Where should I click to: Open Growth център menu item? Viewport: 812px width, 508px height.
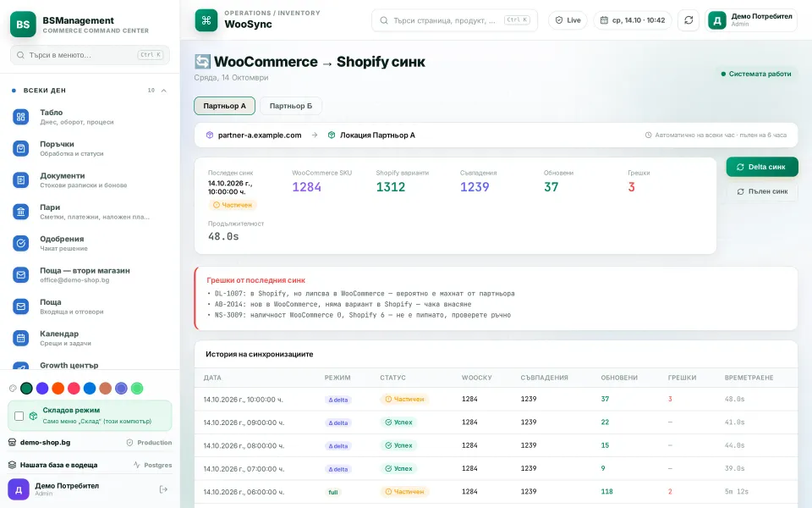click(x=69, y=365)
